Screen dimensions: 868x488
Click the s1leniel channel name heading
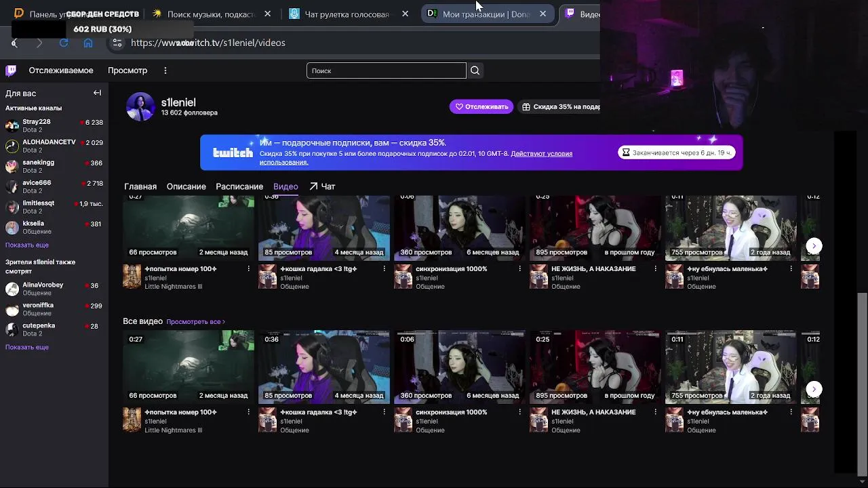click(x=178, y=102)
